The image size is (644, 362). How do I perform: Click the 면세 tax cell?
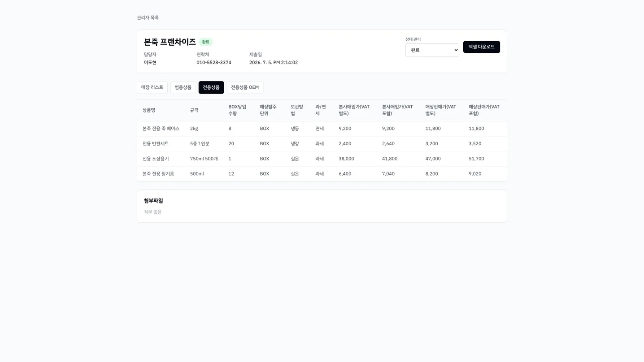coord(319,129)
